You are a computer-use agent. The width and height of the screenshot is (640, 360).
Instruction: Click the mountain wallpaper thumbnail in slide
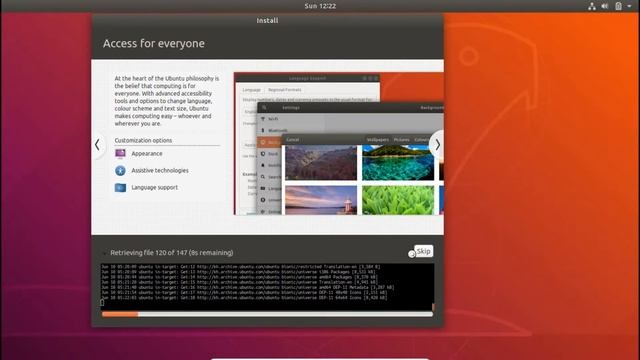(x=321, y=162)
